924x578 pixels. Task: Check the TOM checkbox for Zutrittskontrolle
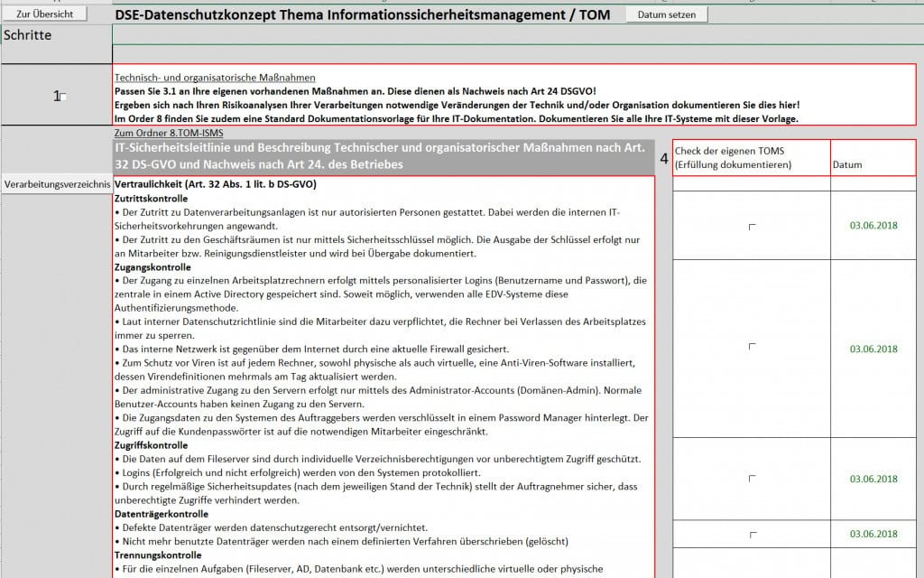(752, 227)
